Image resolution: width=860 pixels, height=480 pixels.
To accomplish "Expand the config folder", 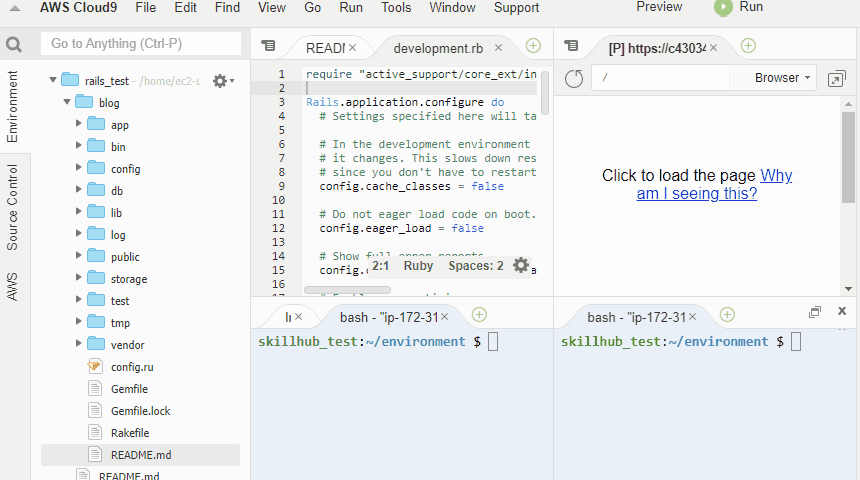I will [78, 168].
